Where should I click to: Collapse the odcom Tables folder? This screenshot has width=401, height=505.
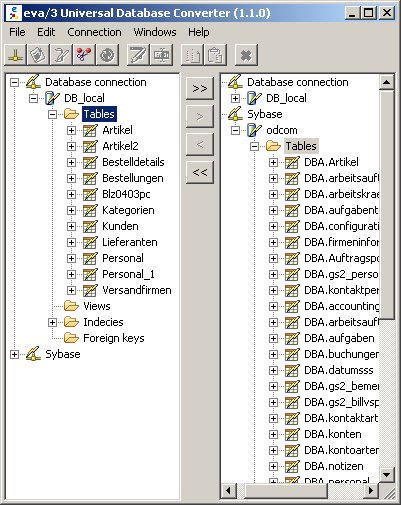[254, 146]
